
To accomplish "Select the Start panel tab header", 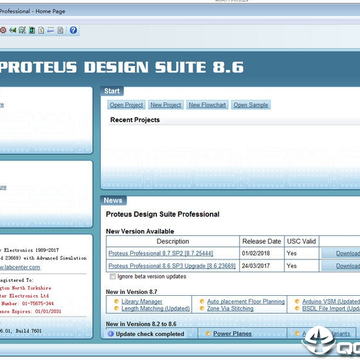I will 112,91.
